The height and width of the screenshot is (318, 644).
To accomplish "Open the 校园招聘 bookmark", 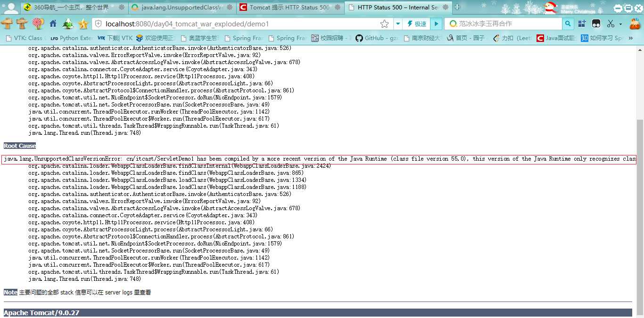I will click(331, 38).
